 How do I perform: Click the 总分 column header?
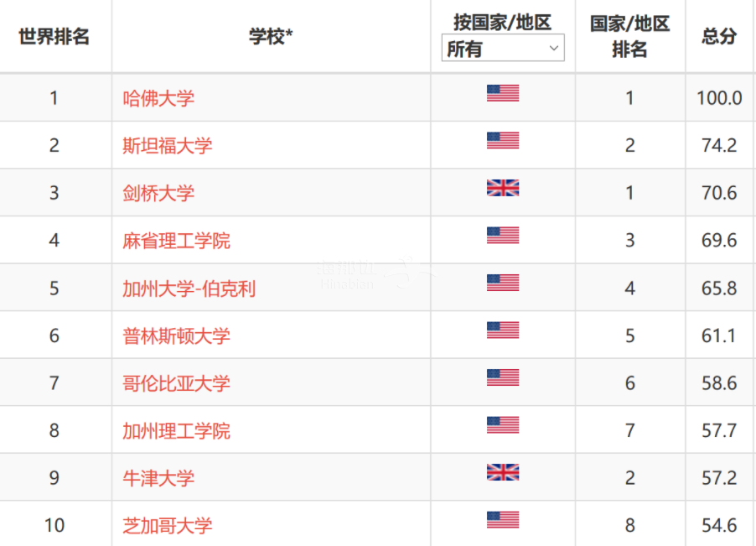[719, 37]
